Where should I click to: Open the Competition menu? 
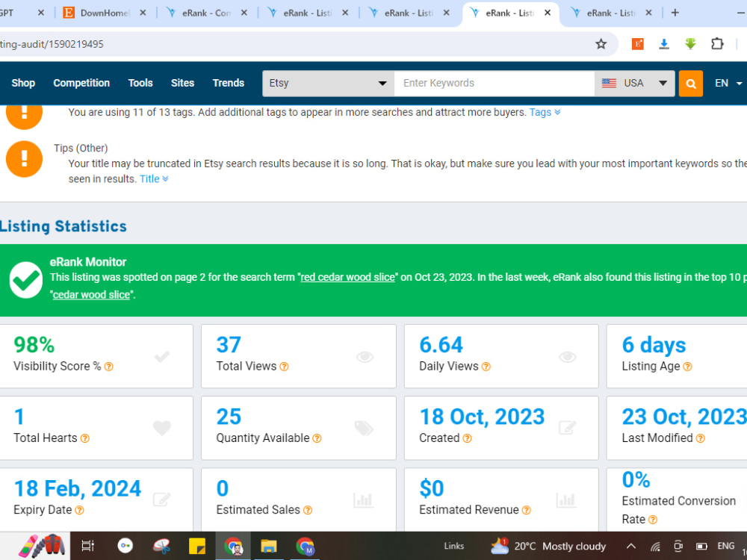click(x=81, y=83)
